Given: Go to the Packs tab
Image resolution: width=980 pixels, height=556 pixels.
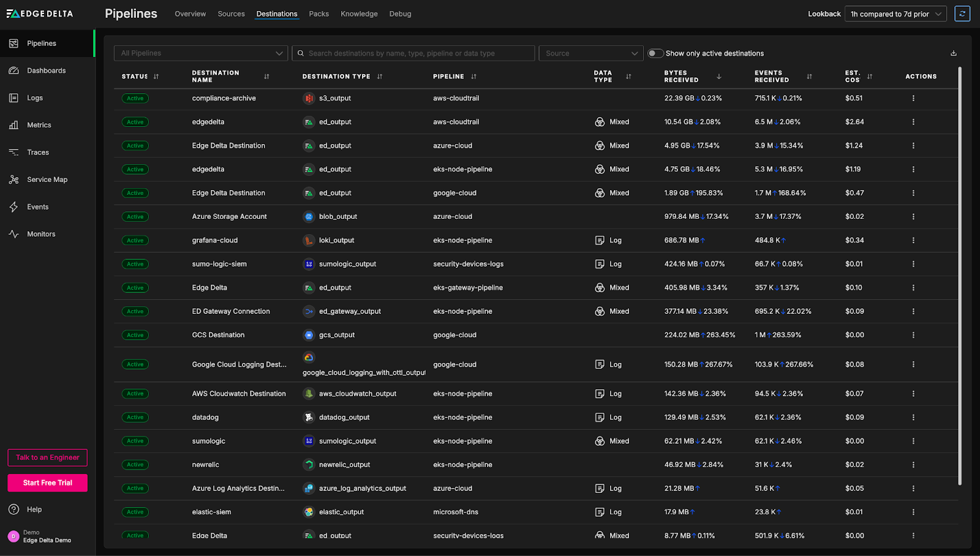Looking at the screenshot, I should click(x=318, y=14).
